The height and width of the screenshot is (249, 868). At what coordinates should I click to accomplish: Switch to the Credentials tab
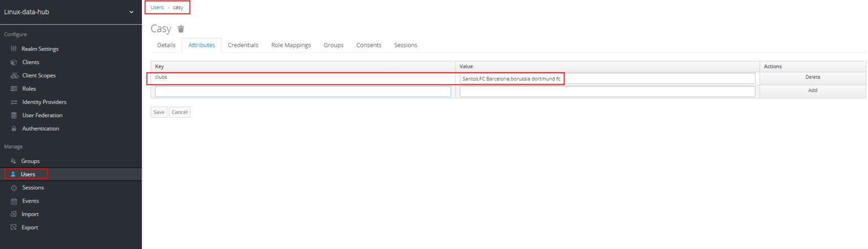(x=243, y=45)
